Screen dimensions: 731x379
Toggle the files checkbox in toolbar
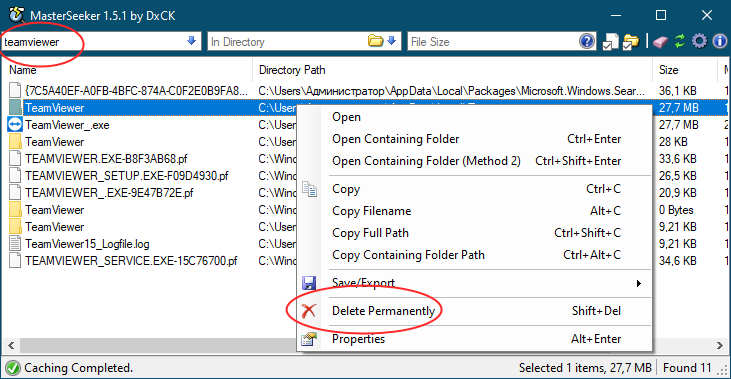click(x=610, y=42)
